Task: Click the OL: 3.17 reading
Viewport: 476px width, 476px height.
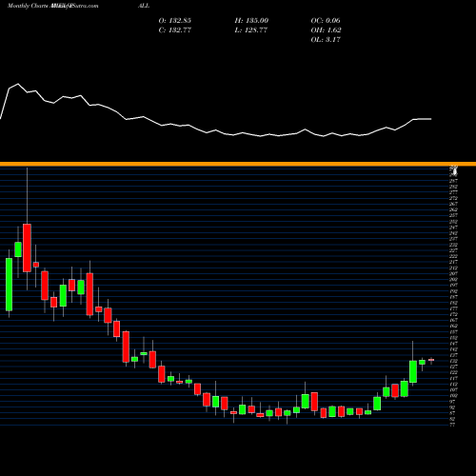Action: pos(326,40)
